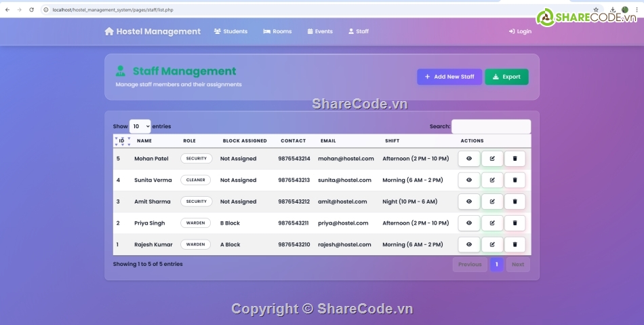
Task: Click the Login link in navbar
Action: click(520, 31)
